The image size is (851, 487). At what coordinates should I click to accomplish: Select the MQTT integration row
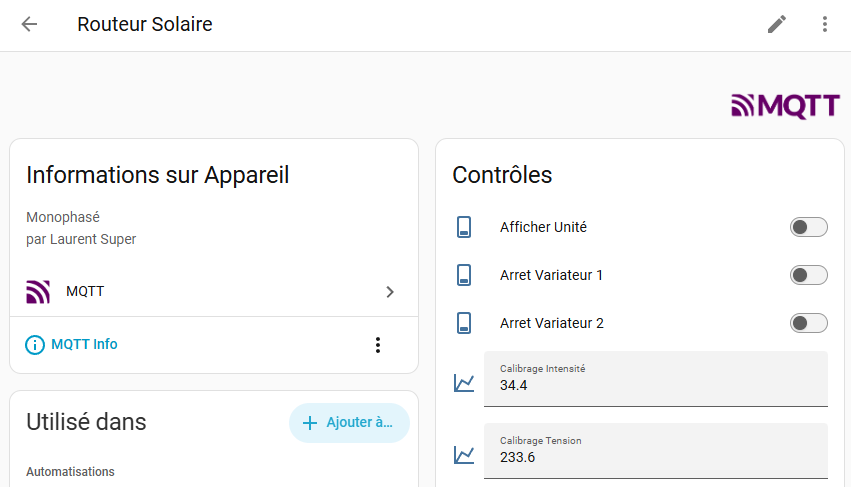(214, 292)
